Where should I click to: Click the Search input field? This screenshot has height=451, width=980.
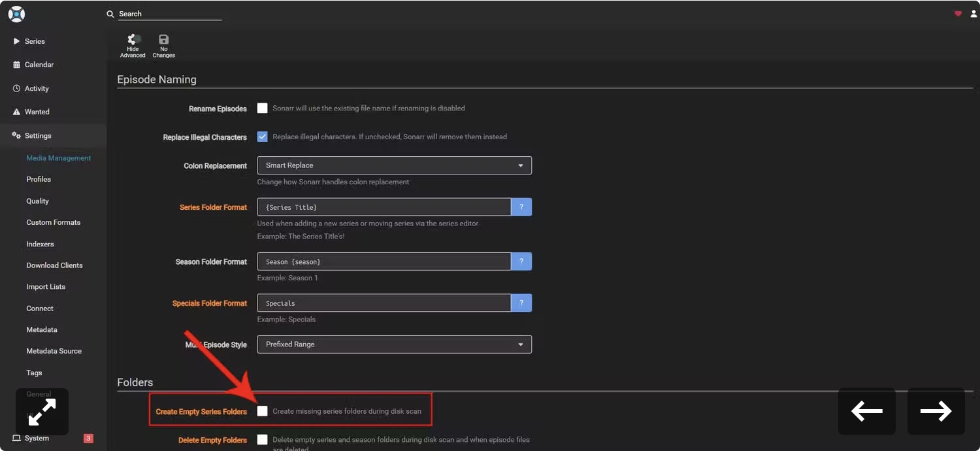tap(170, 14)
